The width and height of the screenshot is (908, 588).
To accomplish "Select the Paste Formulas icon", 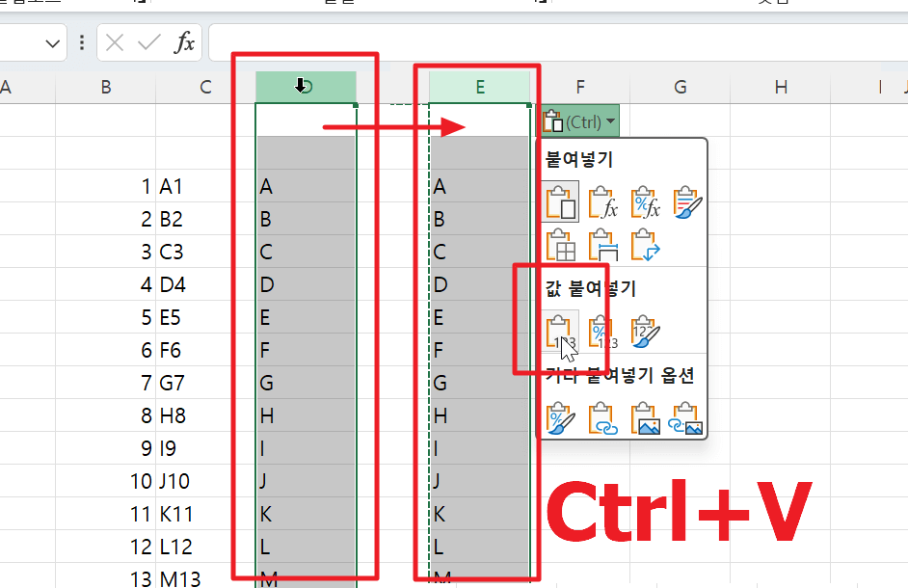I will [x=602, y=201].
